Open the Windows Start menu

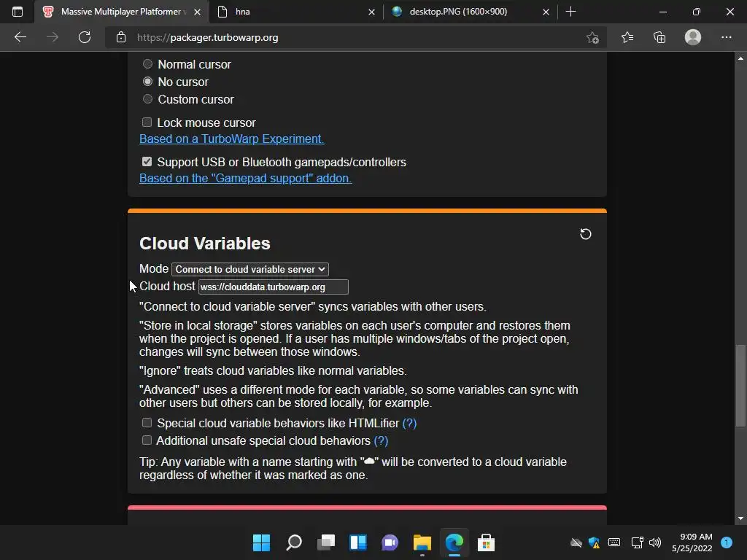pyautogui.click(x=261, y=542)
